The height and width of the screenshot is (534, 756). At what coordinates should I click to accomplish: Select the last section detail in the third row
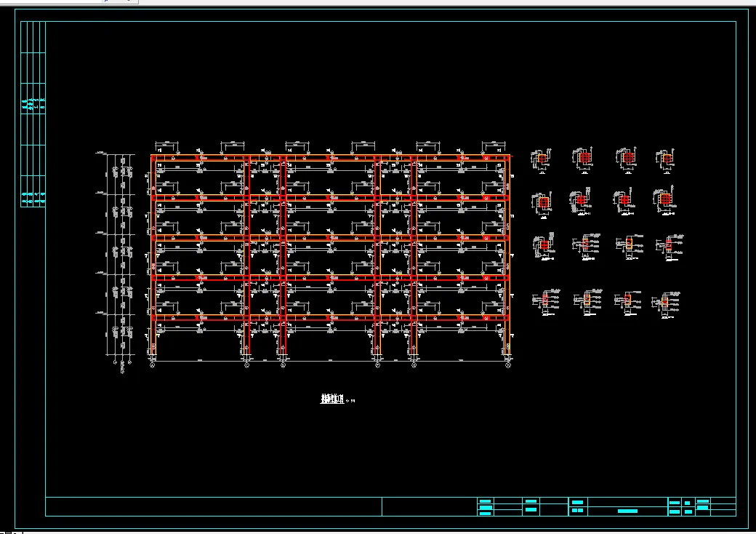coord(669,247)
